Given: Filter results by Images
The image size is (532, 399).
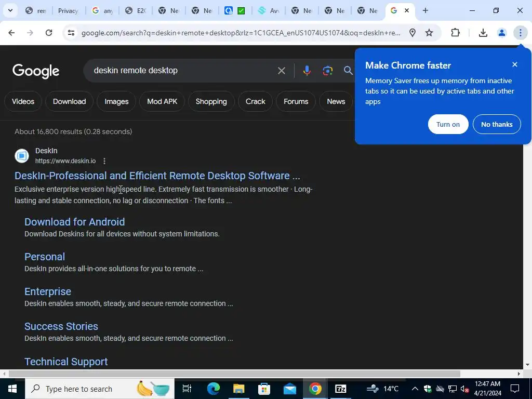Looking at the screenshot, I should click(116, 101).
